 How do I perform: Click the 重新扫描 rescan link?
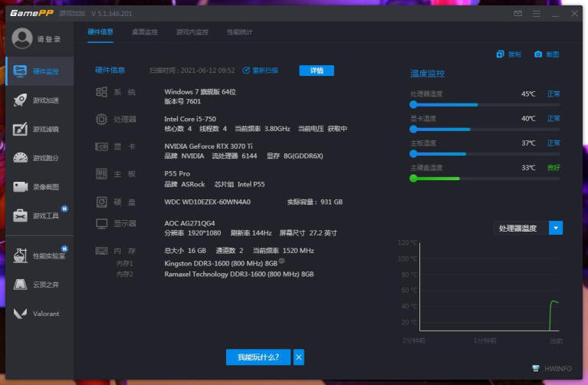pos(260,70)
